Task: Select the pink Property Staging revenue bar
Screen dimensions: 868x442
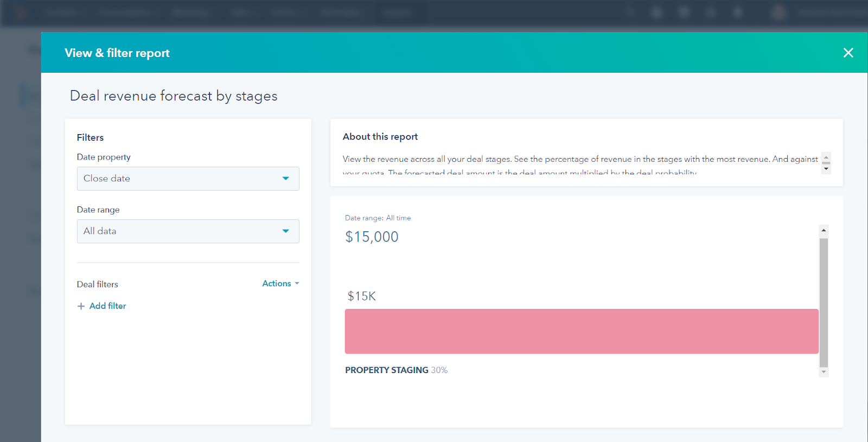Action: point(582,331)
